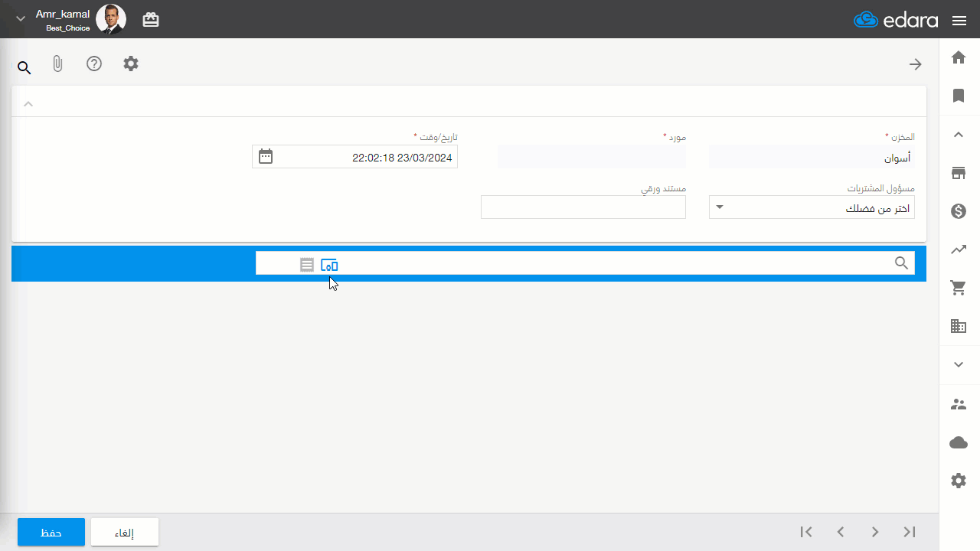Open the trending chart sidebar icon
980x551 pixels.
(x=959, y=249)
